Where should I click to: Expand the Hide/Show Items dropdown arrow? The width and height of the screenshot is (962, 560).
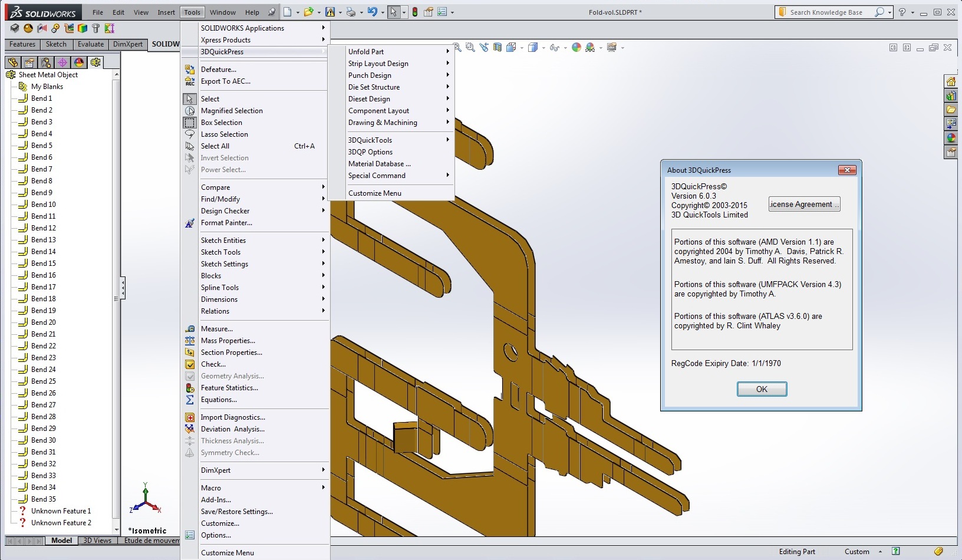point(565,48)
